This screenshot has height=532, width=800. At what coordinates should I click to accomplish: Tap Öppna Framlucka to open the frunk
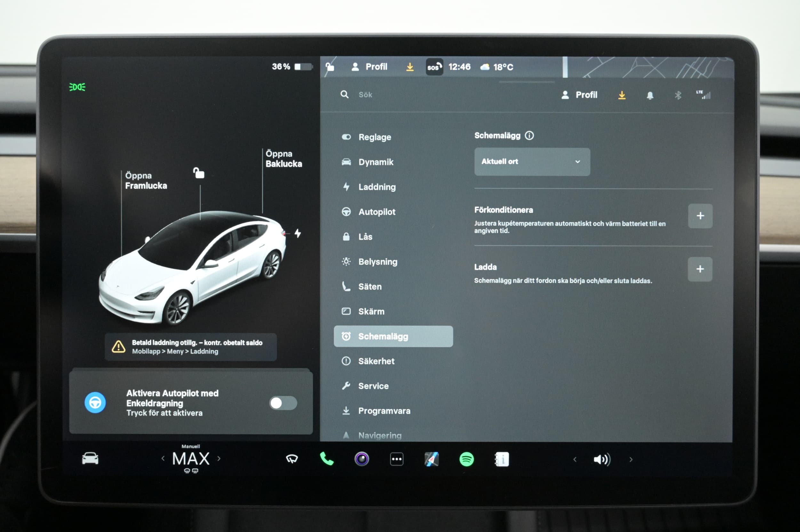point(146,180)
